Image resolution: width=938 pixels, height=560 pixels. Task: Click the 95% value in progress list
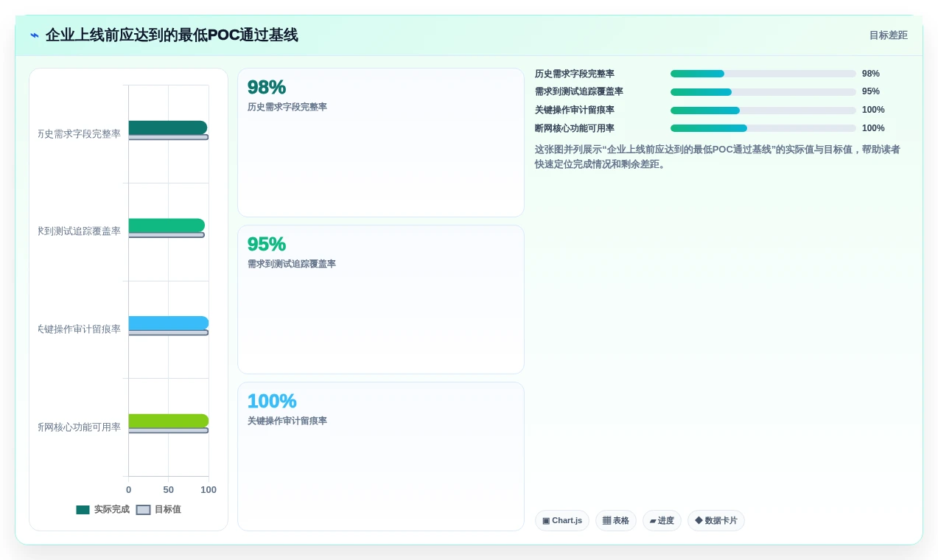click(871, 92)
